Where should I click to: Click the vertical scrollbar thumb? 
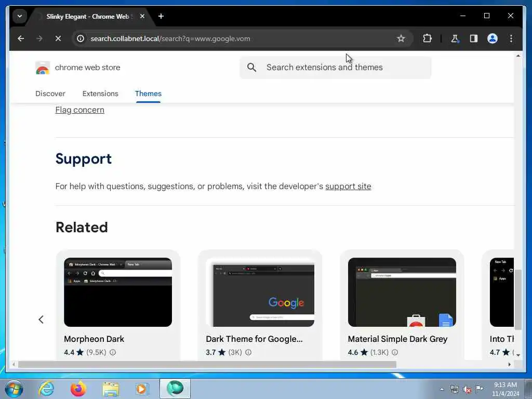pos(518,300)
